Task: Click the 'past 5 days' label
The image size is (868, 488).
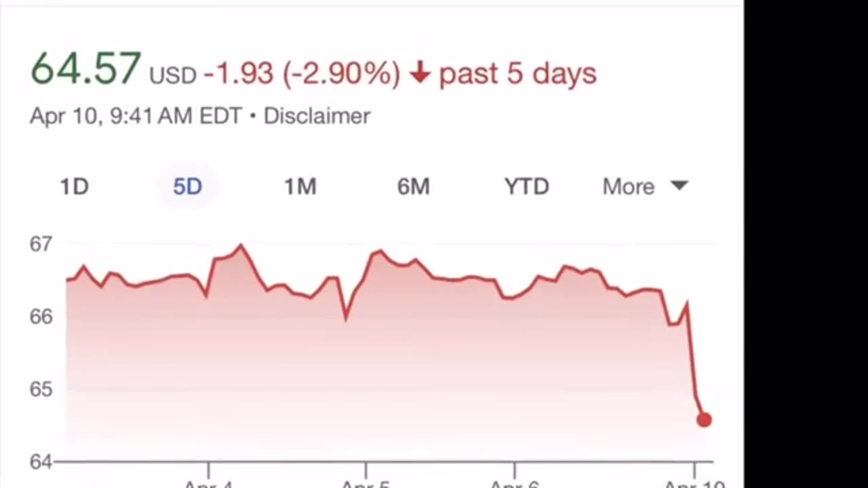Action: click(x=517, y=74)
